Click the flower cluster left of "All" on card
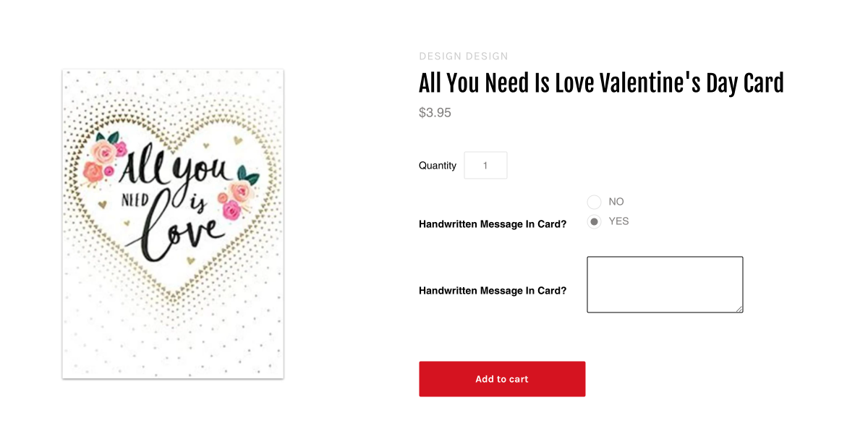Image resolution: width=868 pixels, height=434 pixels. (103, 158)
